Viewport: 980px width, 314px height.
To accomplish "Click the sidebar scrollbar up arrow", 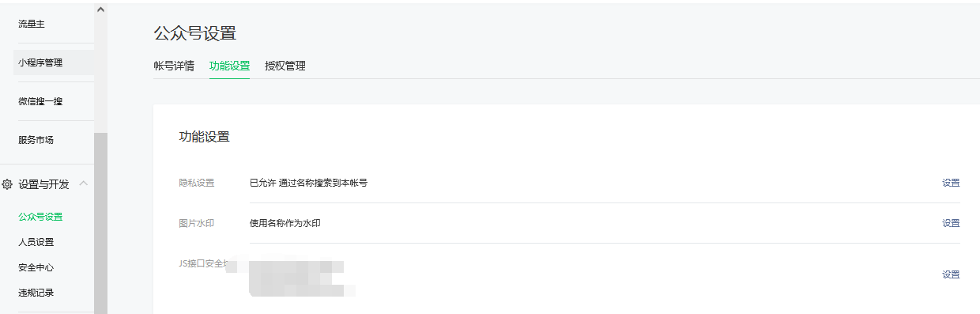I will 100,9.
